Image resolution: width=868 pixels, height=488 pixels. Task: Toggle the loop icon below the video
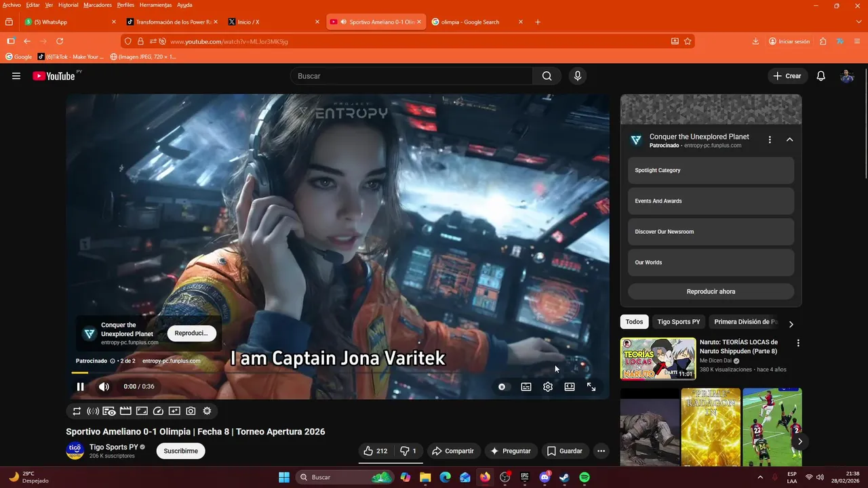coord(77,411)
